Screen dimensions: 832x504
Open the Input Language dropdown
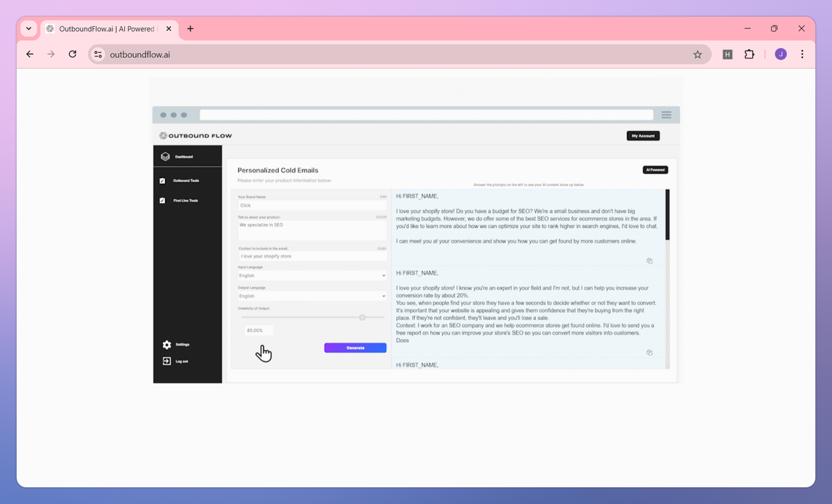point(311,275)
